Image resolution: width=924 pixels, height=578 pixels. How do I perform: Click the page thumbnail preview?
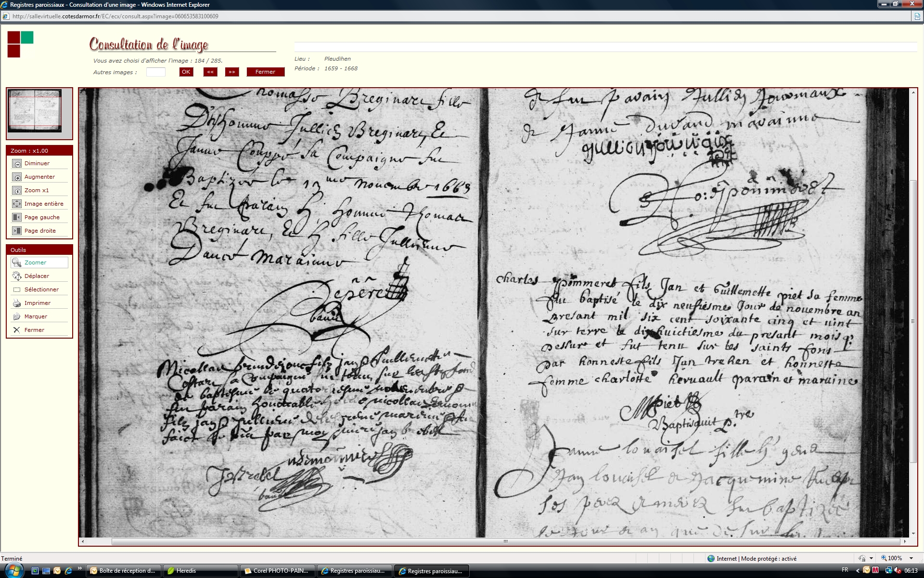pos(35,111)
